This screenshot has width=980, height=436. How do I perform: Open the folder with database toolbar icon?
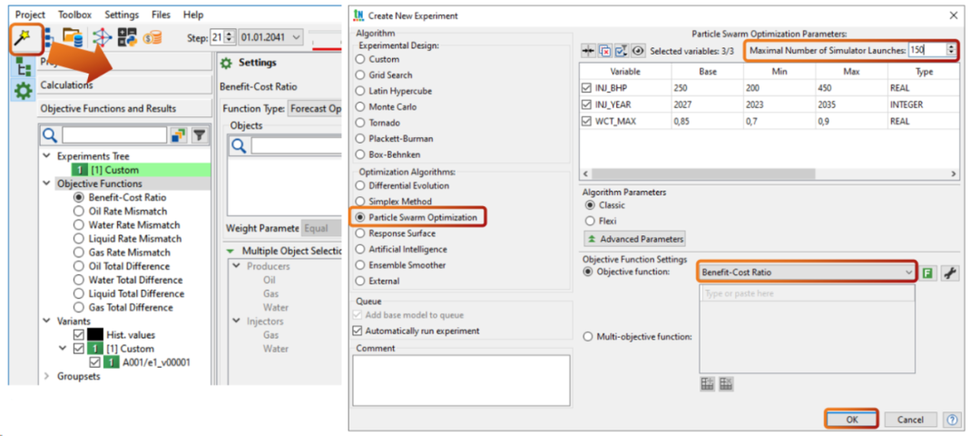pos(73,37)
